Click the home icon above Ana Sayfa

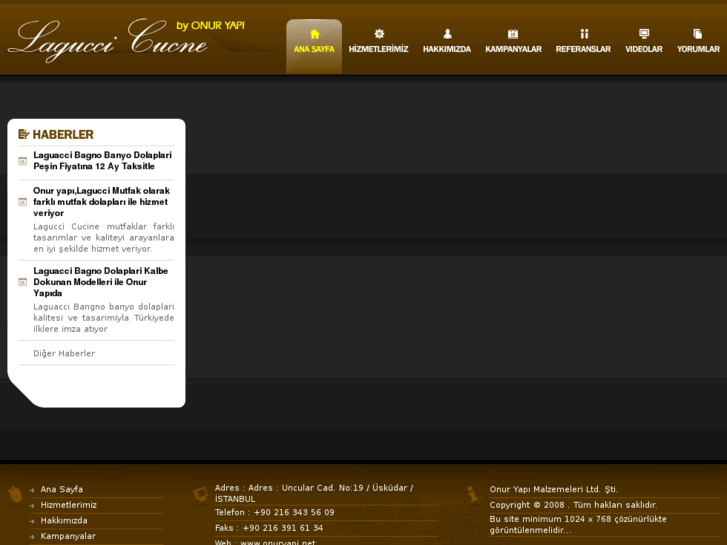click(314, 34)
